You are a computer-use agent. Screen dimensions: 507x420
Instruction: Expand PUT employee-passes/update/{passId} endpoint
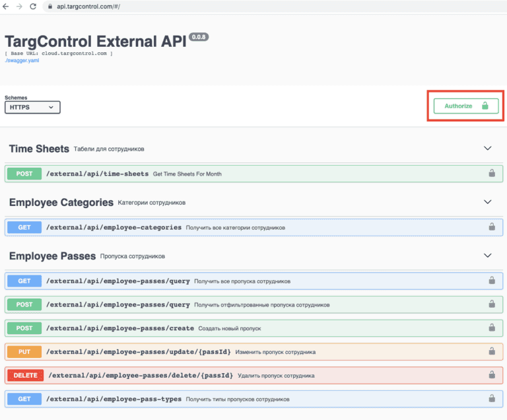253,352
